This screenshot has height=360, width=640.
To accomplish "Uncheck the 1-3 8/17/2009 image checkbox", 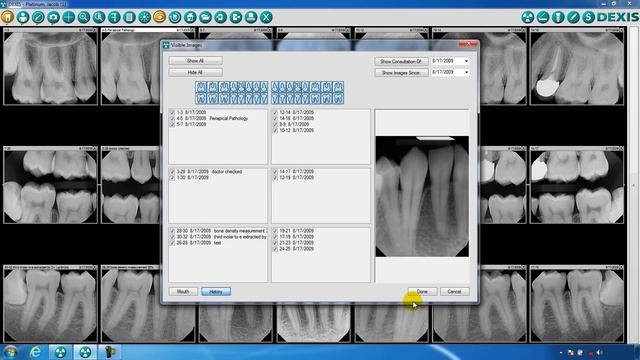I will (172, 112).
